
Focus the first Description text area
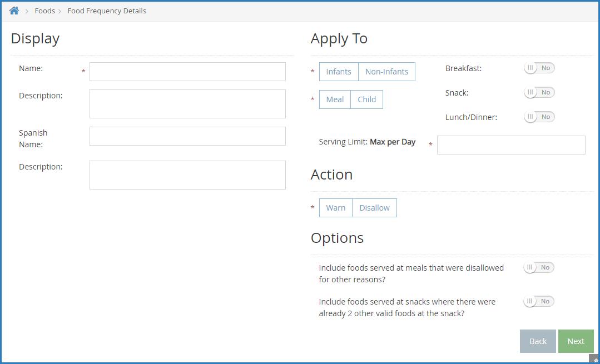pyautogui.click(x=187, y=103)
